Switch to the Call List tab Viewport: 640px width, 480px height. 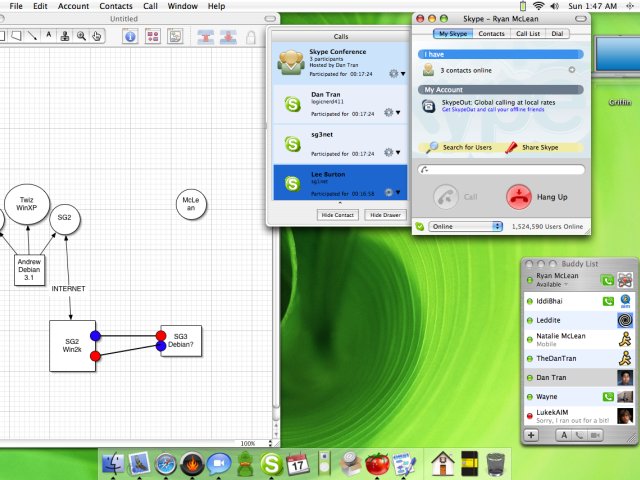tap(528, 34)
